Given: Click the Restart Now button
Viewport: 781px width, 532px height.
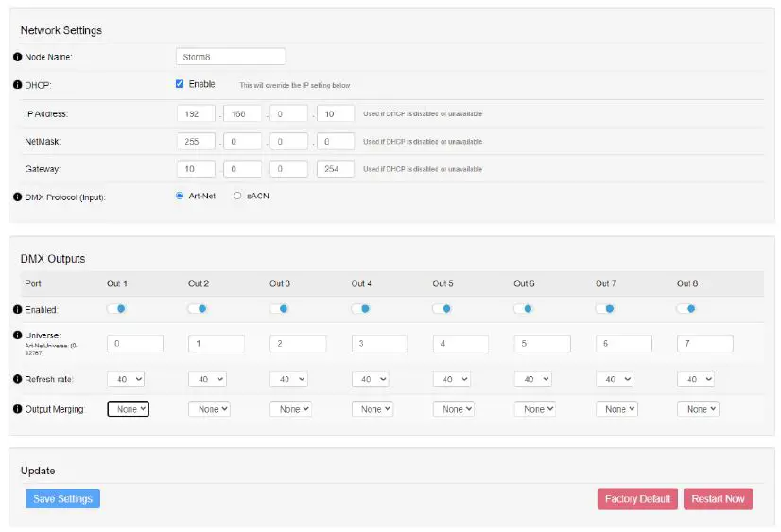Looking at the screenshot, I should point(718,499).
